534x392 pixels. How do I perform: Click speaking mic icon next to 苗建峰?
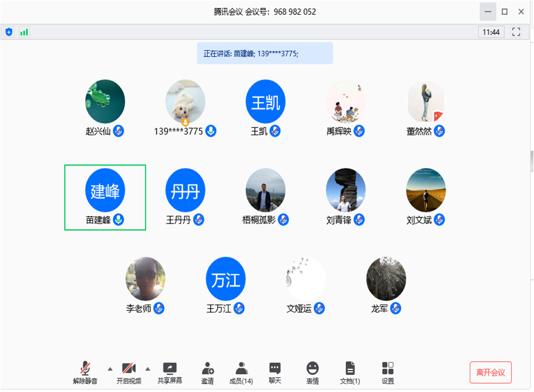click(x=119, y=220)
